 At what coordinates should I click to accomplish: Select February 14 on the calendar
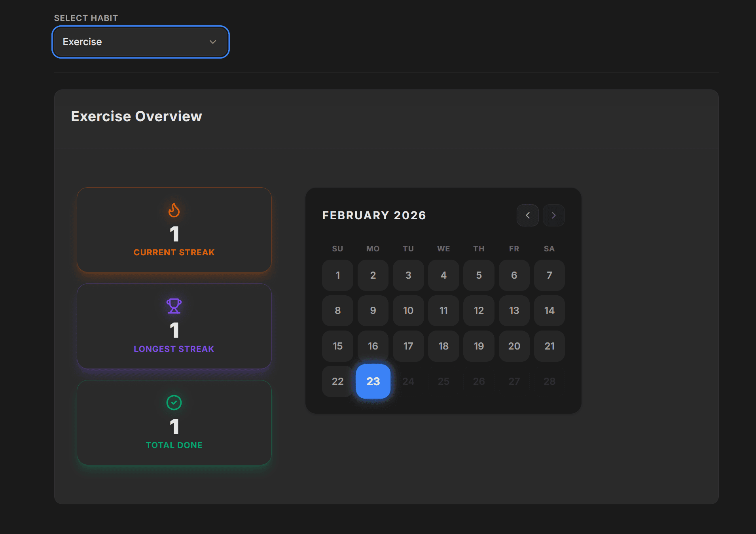549,310
